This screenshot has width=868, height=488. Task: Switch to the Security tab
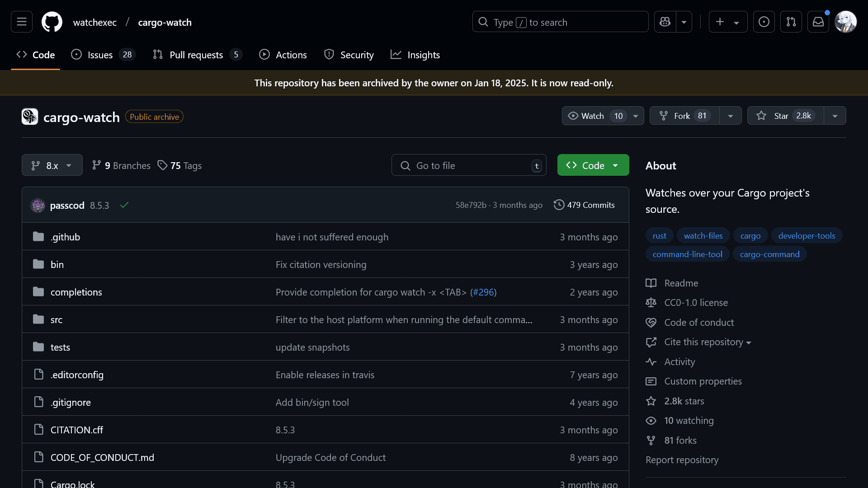(349, 55)
